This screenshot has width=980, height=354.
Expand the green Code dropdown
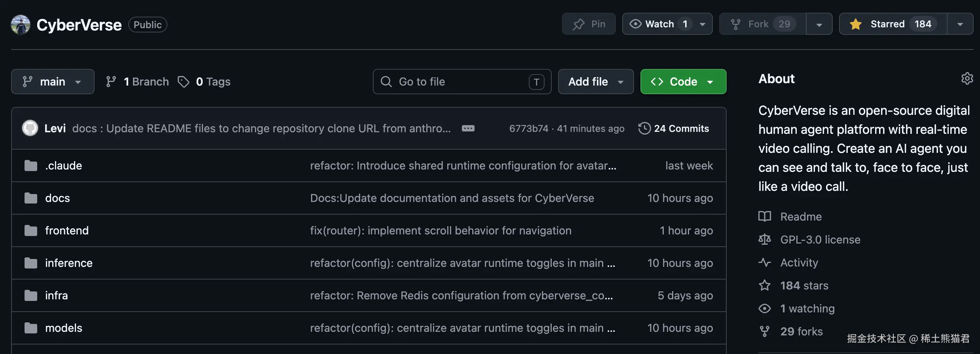coord(683,82)
